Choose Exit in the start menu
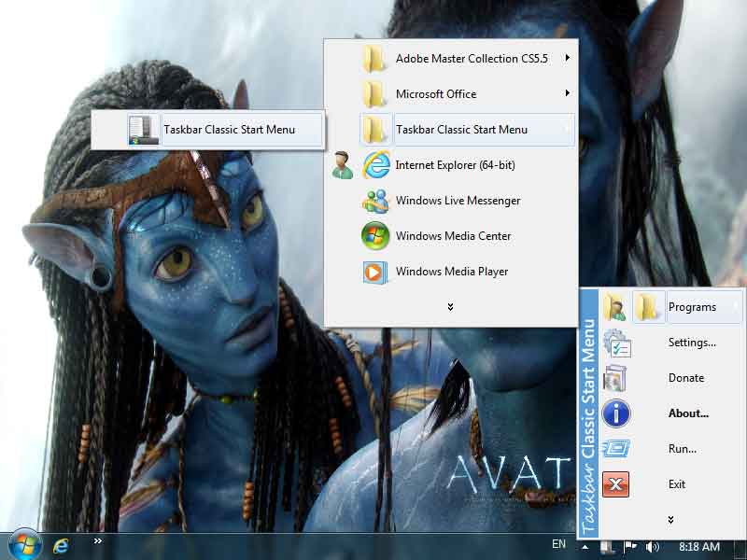 point(670,484)
